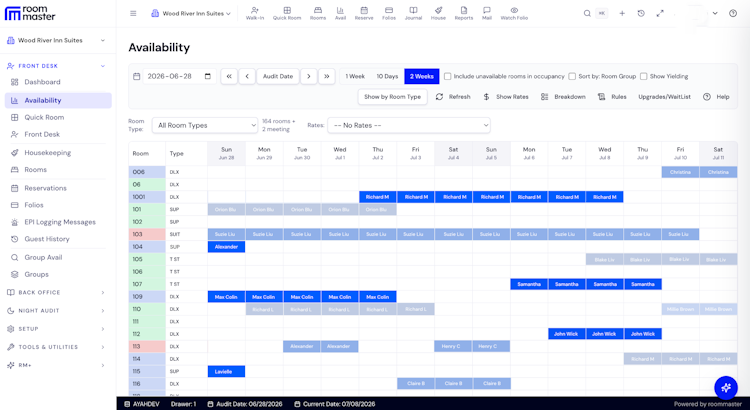Click the House toolbar icon

(438, 13)
